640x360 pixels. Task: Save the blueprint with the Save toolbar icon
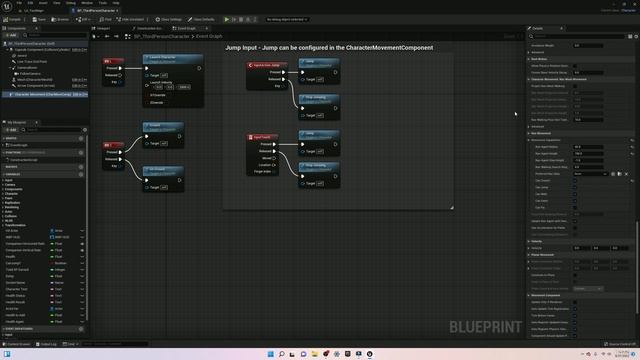(39, 19)
